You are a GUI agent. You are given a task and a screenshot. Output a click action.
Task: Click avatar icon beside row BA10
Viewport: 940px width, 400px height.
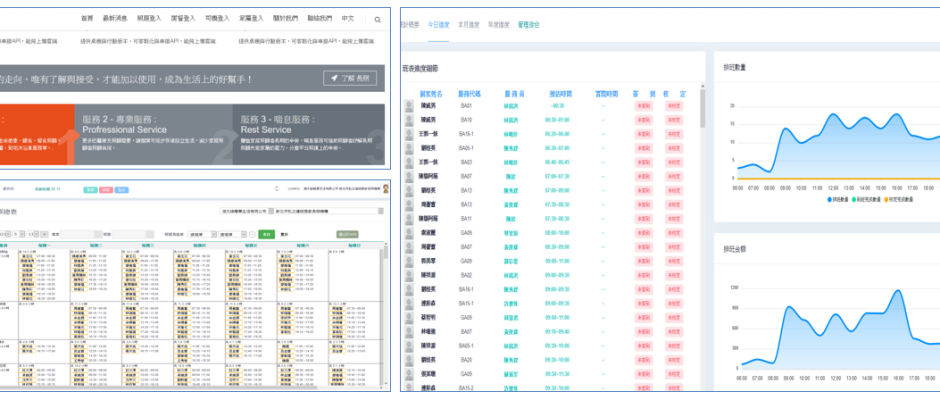(409, 119)
